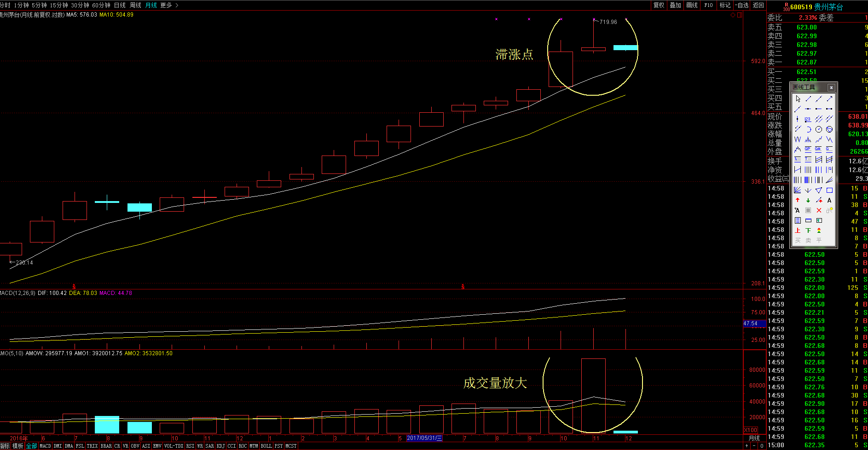This screenshot has width=868, height=450.
Task: Switch to the 60分钟 period
Action: point(101,5)
